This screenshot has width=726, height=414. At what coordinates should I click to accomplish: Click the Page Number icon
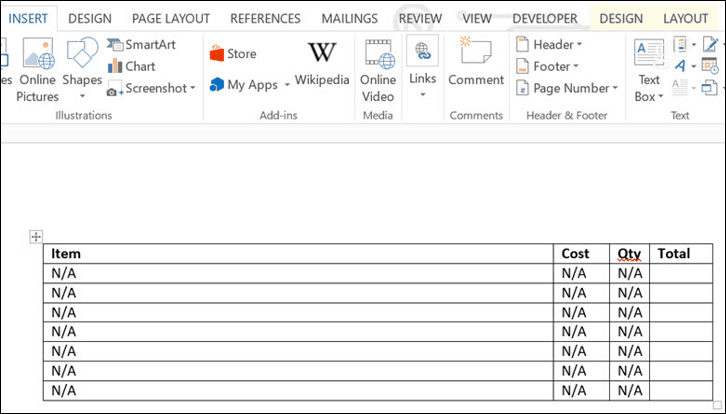pyautogui.click(x=522, y=88)
